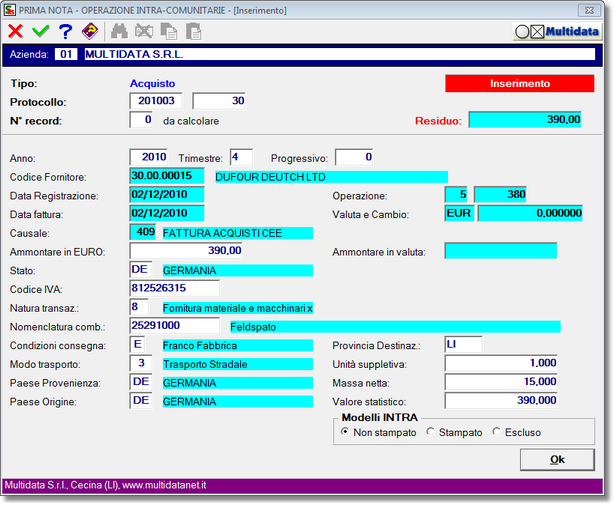The image size is (614, 505).
Task: Select the Stampato radio option
Action: pyautogui.click(x=431, y=432)
